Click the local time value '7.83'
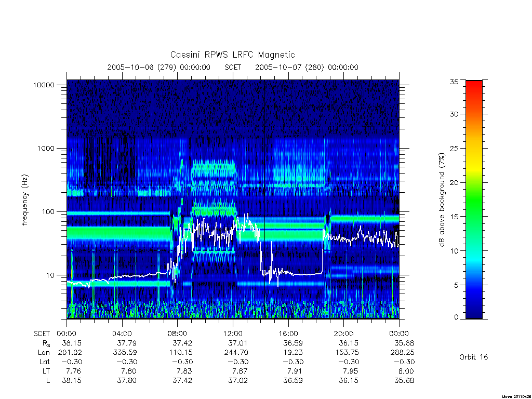532x399 pixels. point(184,371)
